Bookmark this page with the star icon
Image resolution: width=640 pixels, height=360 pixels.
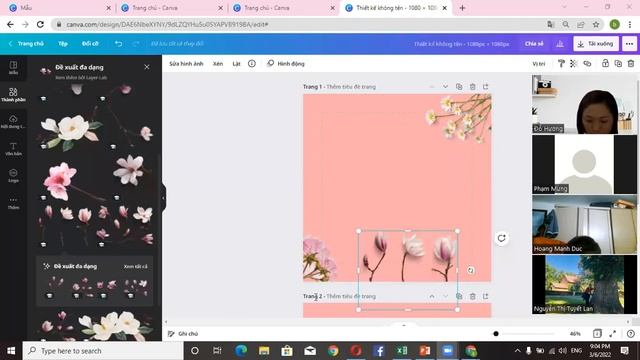click(596, 24)
